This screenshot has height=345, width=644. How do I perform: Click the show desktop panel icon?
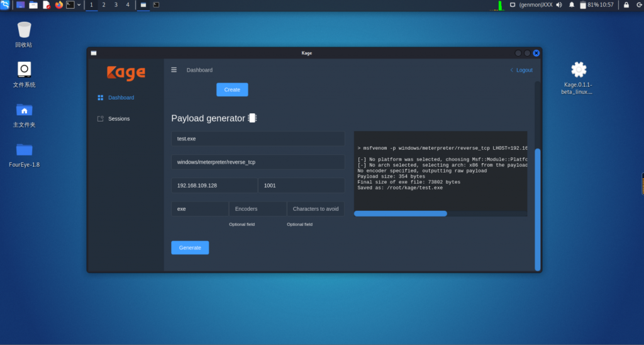pyautogui.click(x=21, y=5)
